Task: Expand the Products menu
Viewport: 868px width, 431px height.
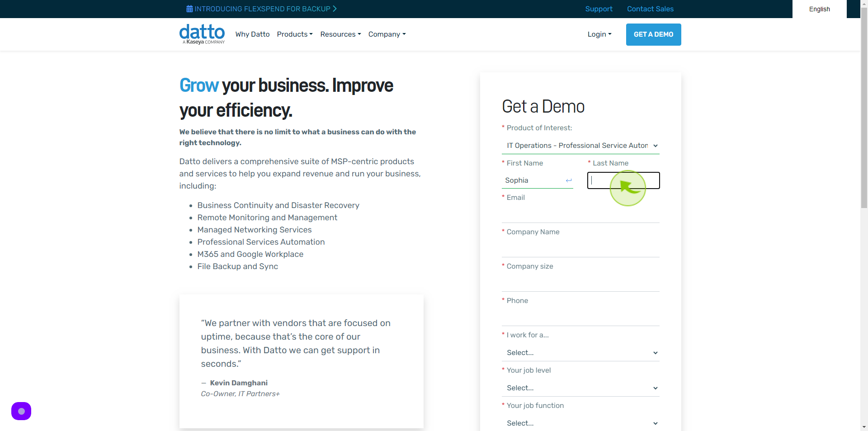Action: pos(295,34)
